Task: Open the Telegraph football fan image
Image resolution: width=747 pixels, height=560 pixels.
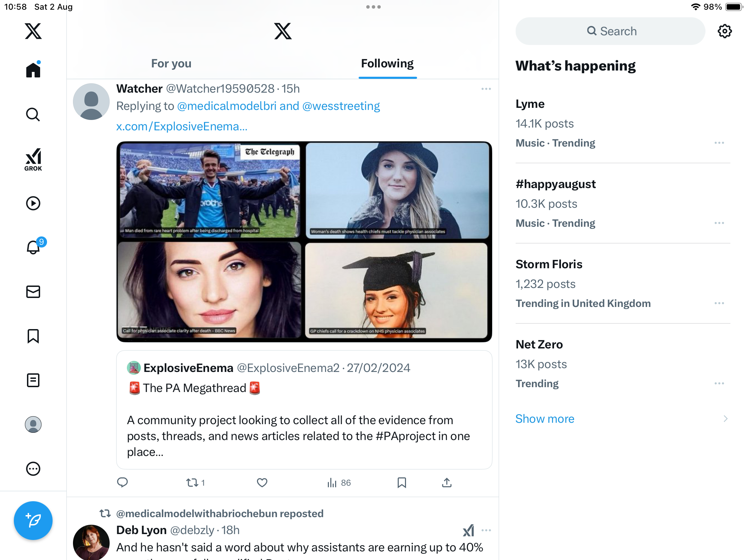Action: pos(209,190)
